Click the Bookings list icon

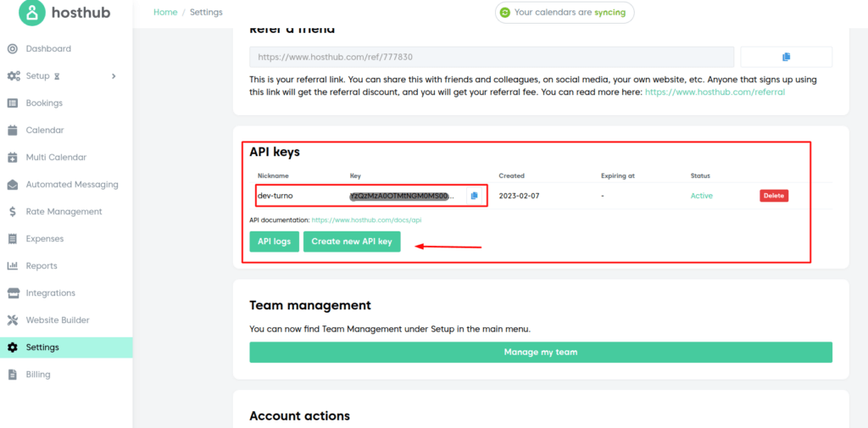coord(12,103)
